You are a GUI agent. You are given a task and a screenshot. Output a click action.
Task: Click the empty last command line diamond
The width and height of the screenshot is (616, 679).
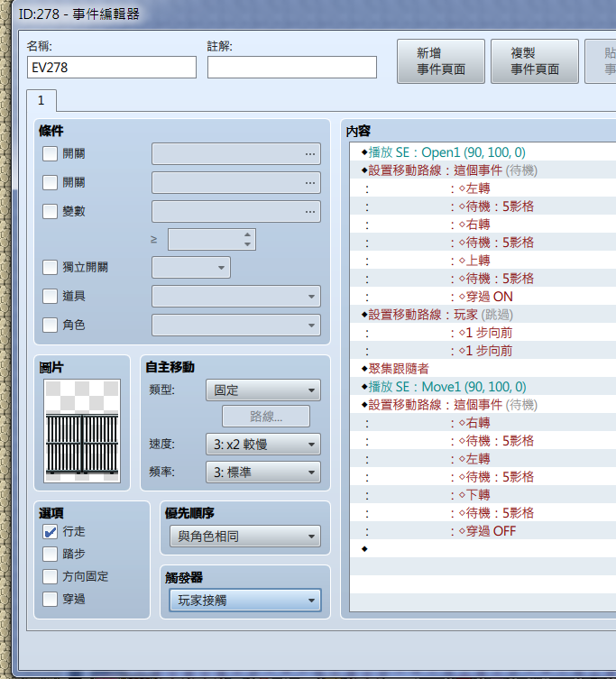pos(364,549)
